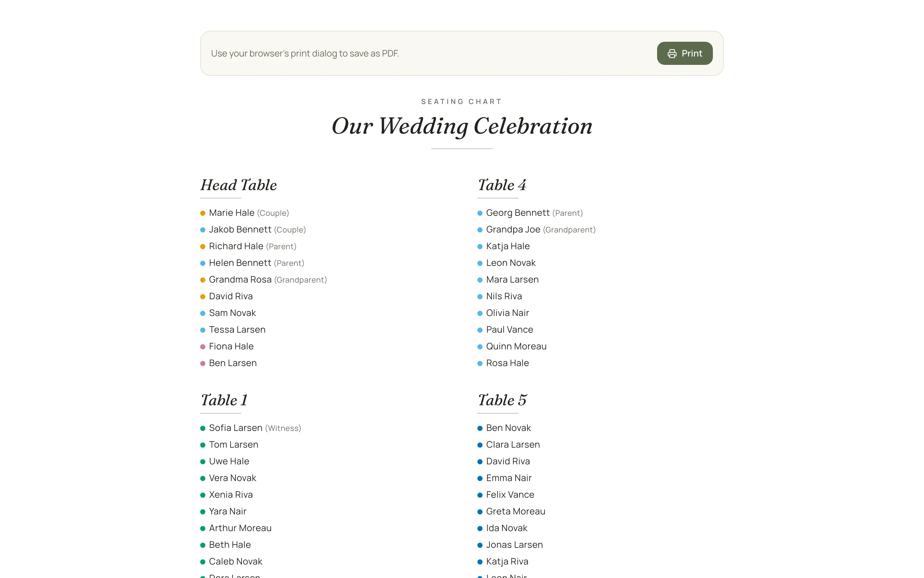Click the pink dot beside Fiona Hale
This screenshot has height=578, width=924.
203,347
